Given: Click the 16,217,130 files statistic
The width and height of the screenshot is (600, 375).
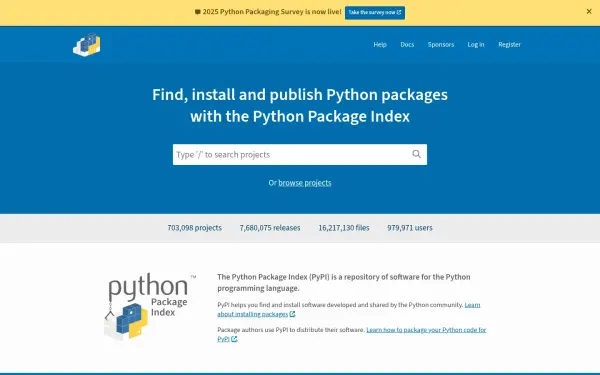Looking at the screenshot, I should coord(344,228).
